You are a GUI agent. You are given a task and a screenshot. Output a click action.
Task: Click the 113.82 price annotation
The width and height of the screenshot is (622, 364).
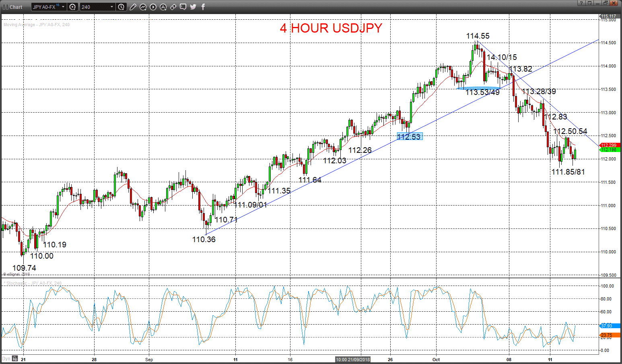[521, 69]
